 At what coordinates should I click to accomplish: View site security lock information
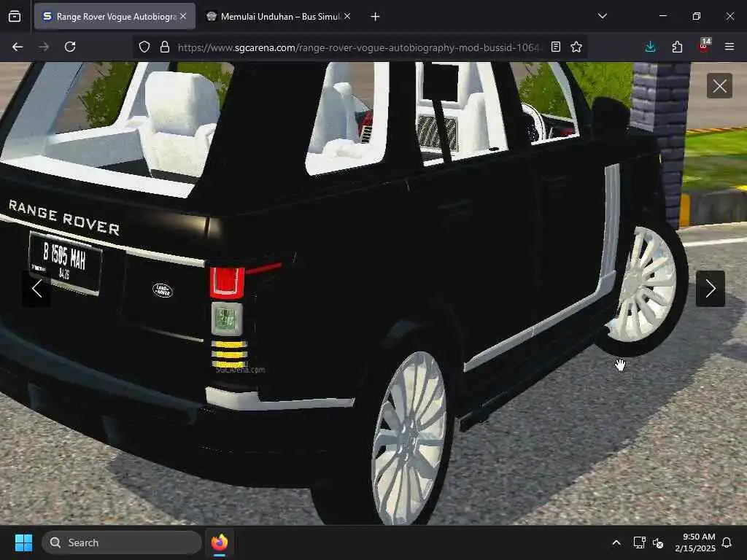click(165, 47)
